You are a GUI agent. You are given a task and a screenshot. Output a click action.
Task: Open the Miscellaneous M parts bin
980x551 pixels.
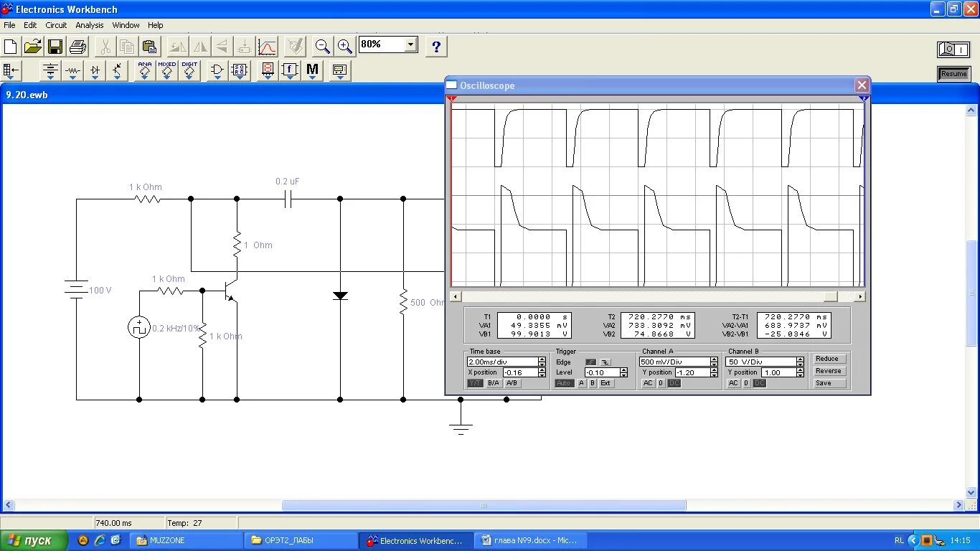tap(312, 70)
